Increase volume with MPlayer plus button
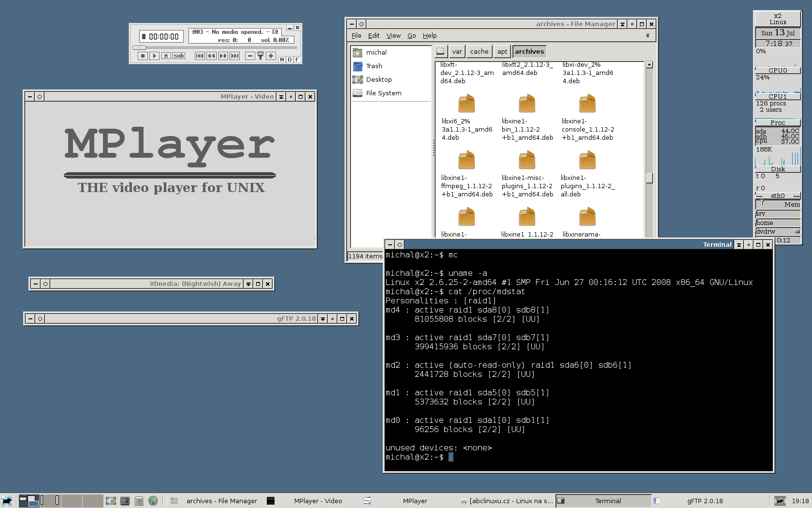This screenshot has width=812, height=508. click(271, 56)
